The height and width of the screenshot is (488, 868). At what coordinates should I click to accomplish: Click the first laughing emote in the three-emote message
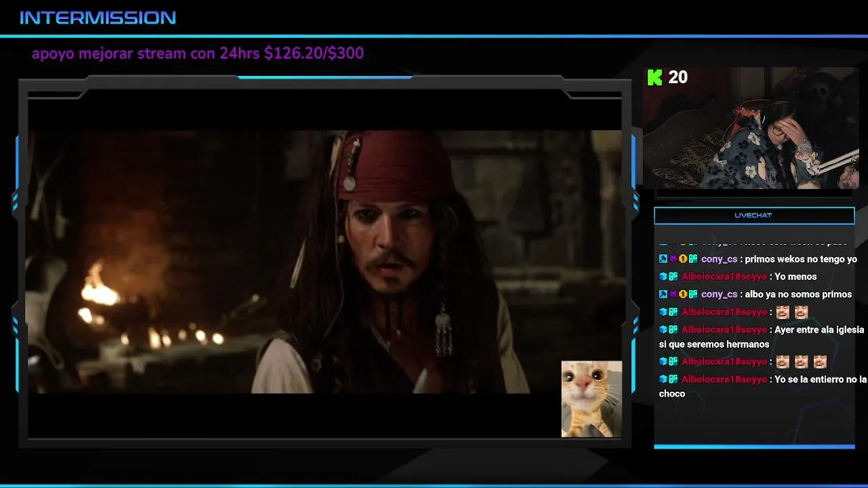783,361
